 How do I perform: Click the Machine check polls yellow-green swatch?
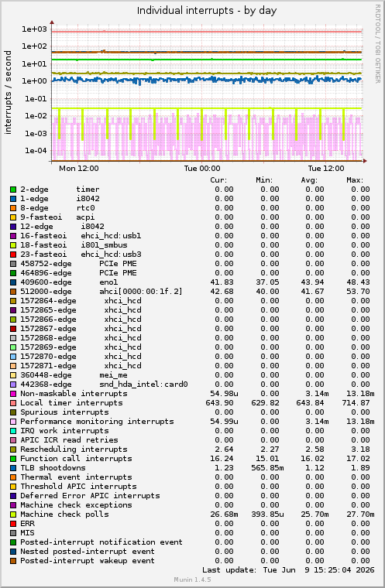pyautogui.click(x=13, y=514)
